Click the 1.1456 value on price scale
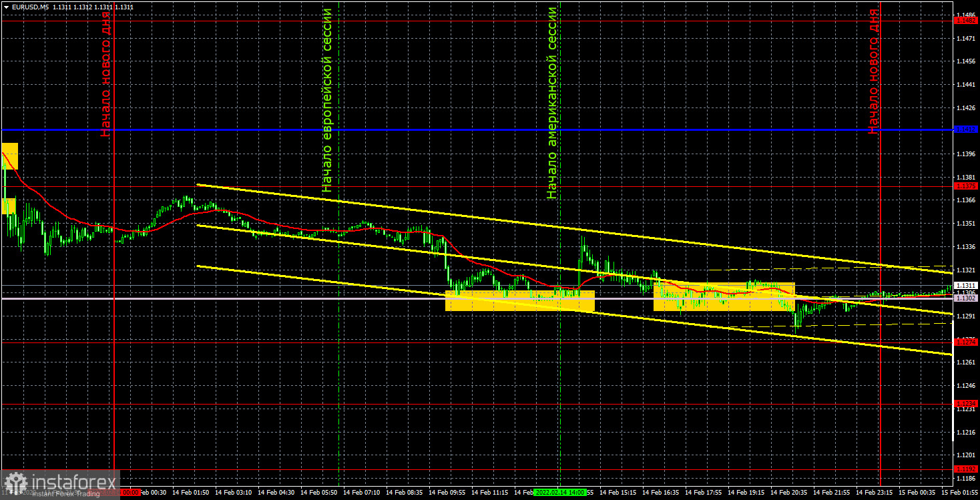This screenshot has height=500, width=980. [x=966, y=61]
